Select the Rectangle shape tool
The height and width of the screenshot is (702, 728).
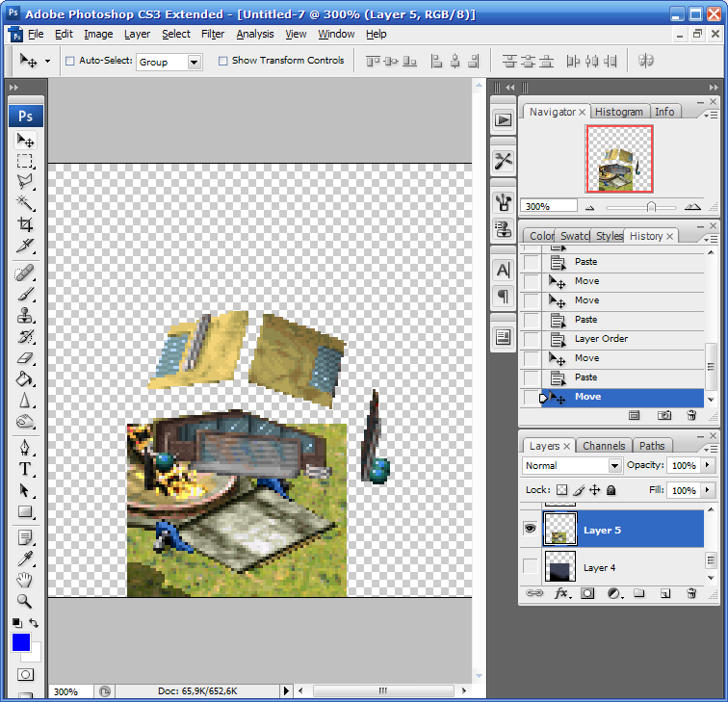25,511
